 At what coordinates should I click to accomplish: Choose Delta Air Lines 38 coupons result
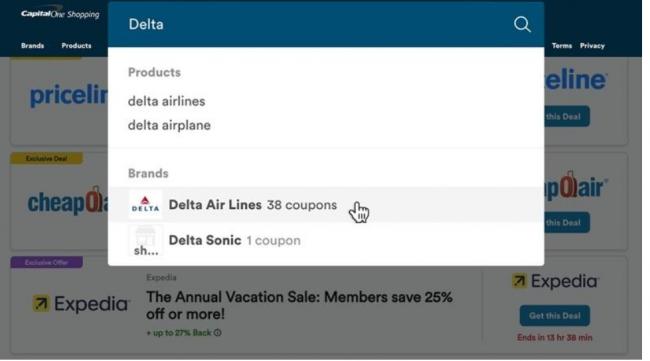point(326,205)
